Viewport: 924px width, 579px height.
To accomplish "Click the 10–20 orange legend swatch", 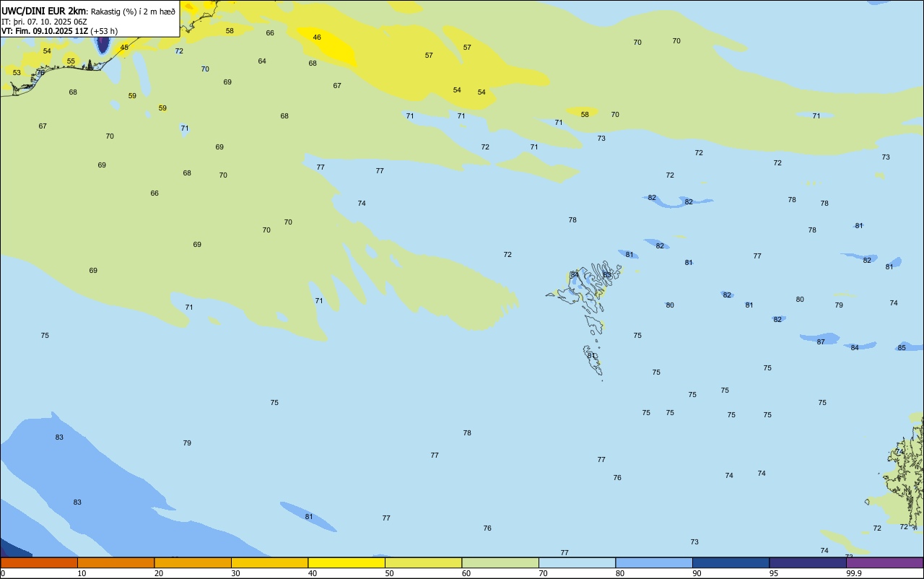I will click(x=115, y=562).
